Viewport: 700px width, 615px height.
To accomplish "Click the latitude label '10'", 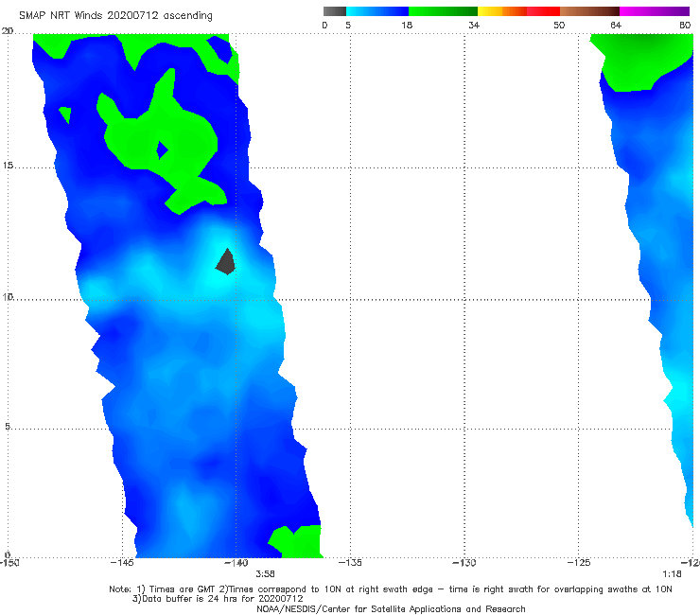I will 8,297.
